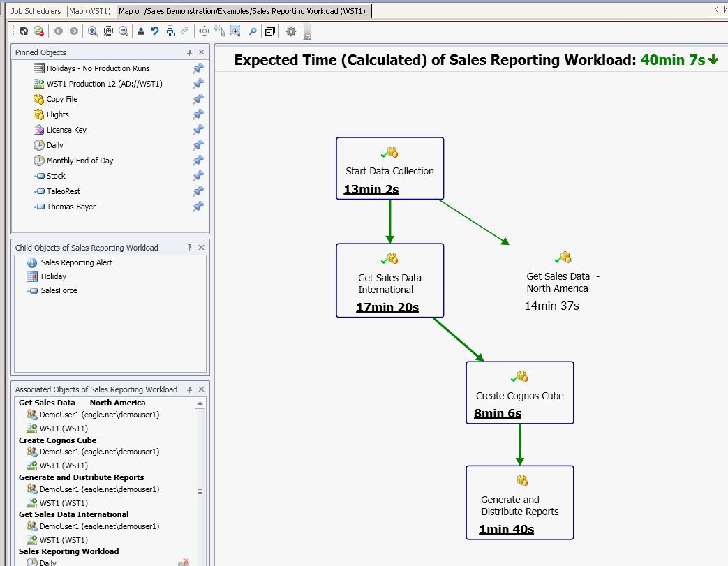The height and width of the screenshot is (566, 728).
Task: Toggle the Copy File pushpin
Action: tap(198, 99)
